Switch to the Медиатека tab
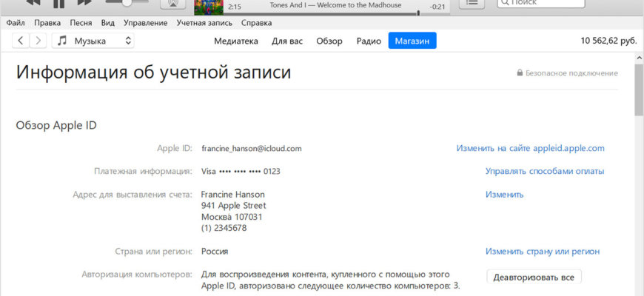Screen dimensions: 644x296 click(x=235, y=41)
